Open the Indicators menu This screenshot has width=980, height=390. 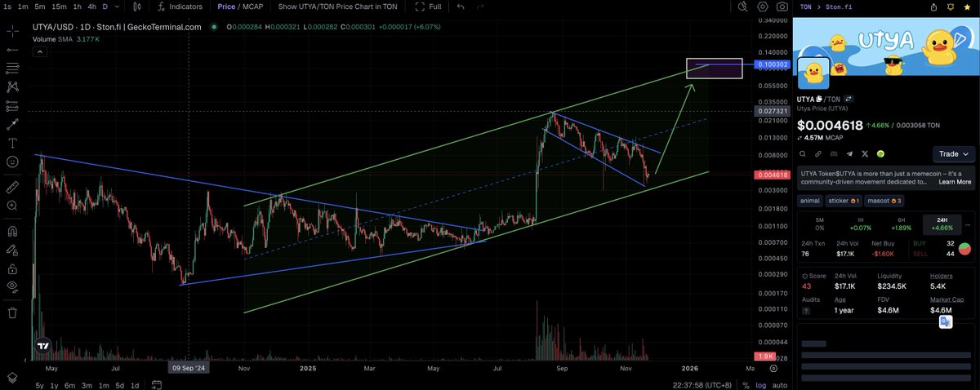click(180, 7)
